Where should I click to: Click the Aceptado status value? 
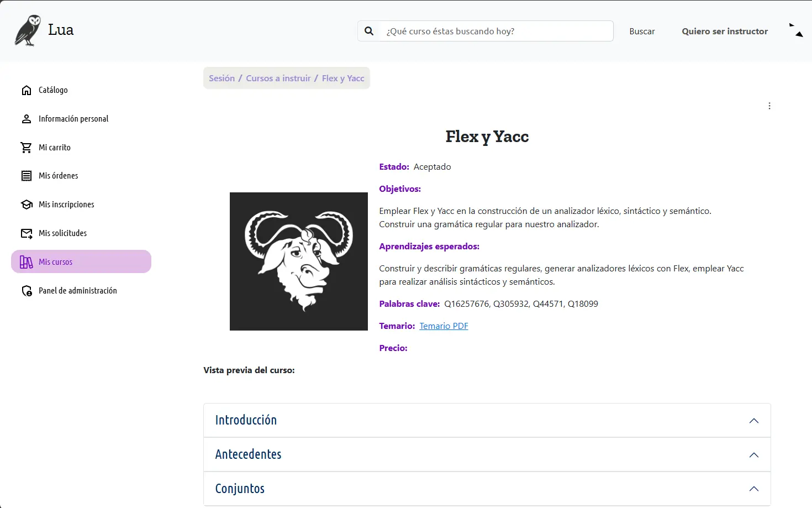[432, 167]
